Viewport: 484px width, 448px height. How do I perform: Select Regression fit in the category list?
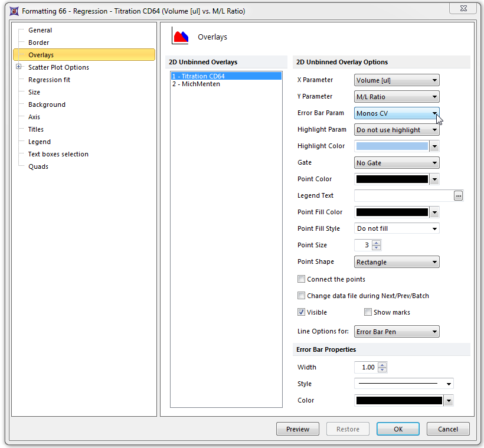pyautogui.click(x=49, y=80)
